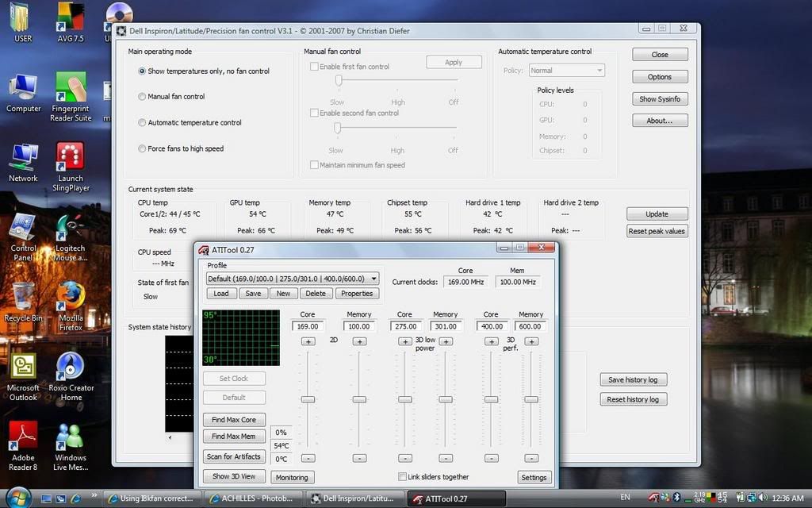The height and width of the screenshot is (508, 812).
Task: Open Fingerprint Reader Suite icon
Action: [71, 98]
